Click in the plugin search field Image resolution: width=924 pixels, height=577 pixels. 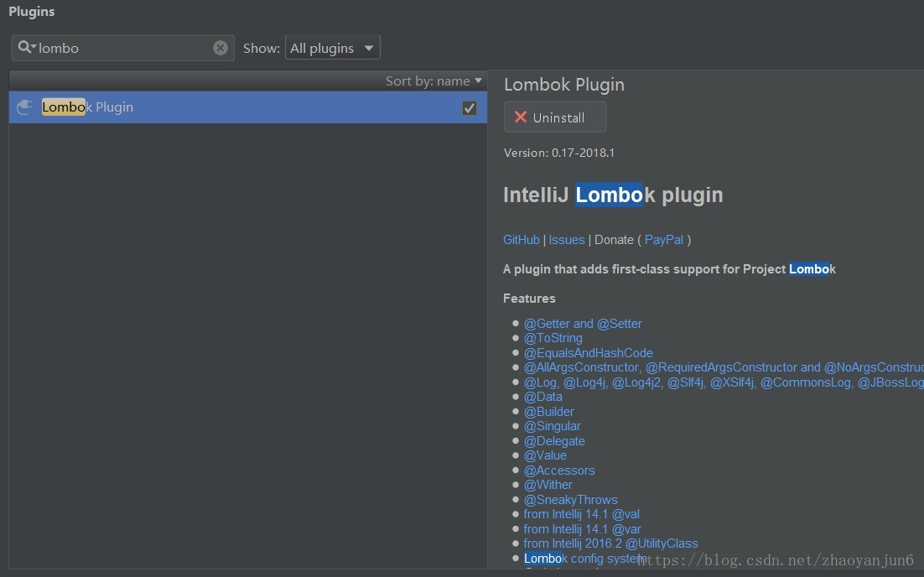tap(126, 48)
